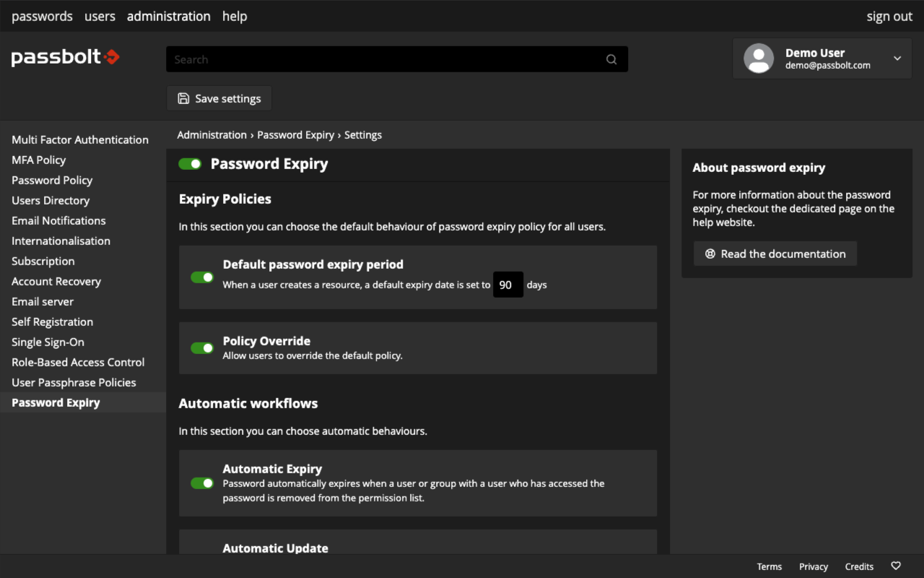Image resolution: width=924 pixels, height=578 pixels.
Task: Click the Demo User avatar image
Action: click(x=759, y=58)
